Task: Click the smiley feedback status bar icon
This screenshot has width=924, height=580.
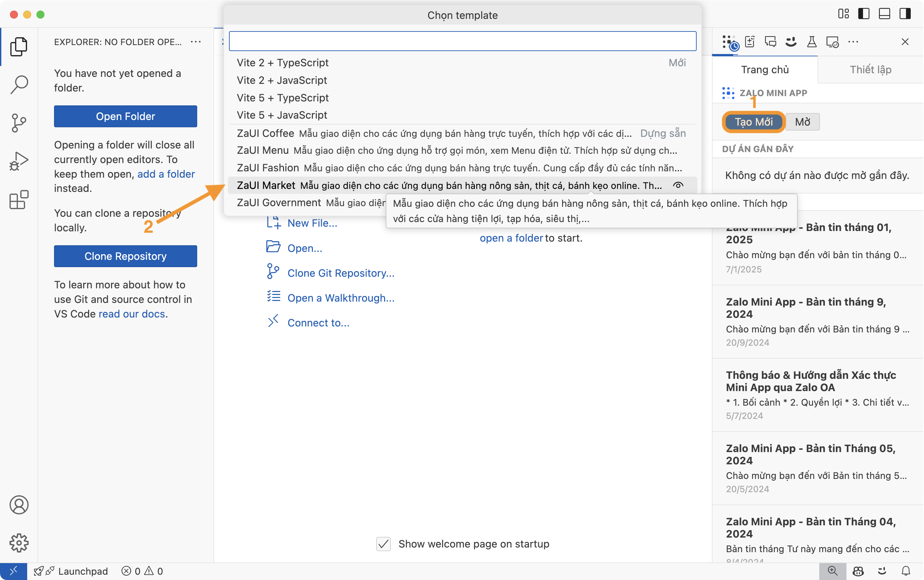Action: tap(882, 571)
